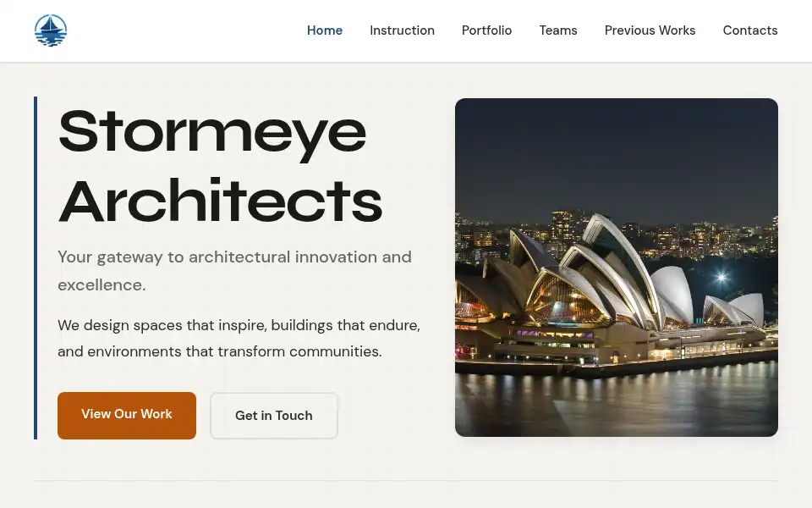Screen dimensions: 812x508
Task: Go to the Instruction page
Action: coord(402,30)
